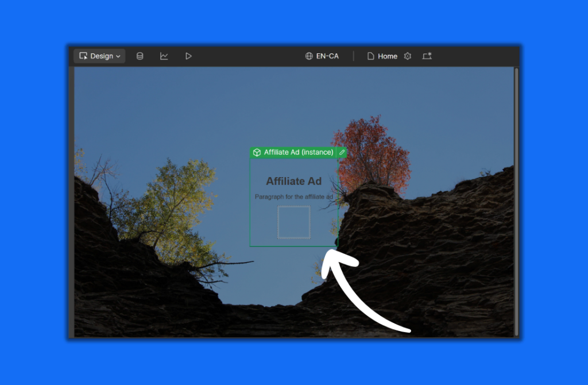Open the EN-CA locale selector
Screen dimensions: 588x385
[327, 56]
